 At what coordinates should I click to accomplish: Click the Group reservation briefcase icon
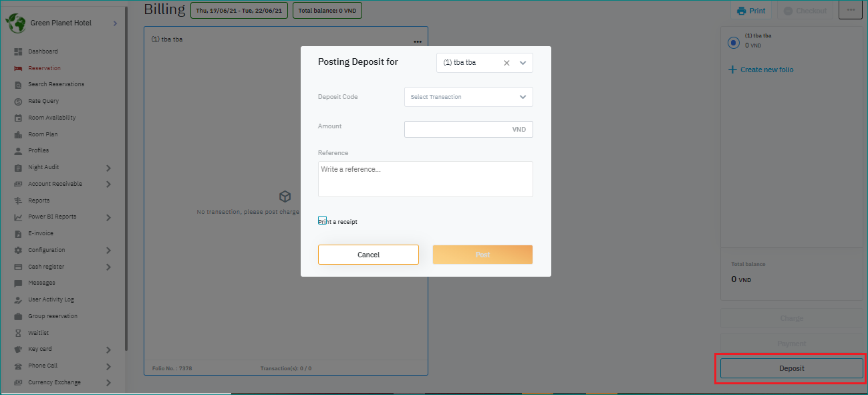pyautogui.click(x=18, y=316)
